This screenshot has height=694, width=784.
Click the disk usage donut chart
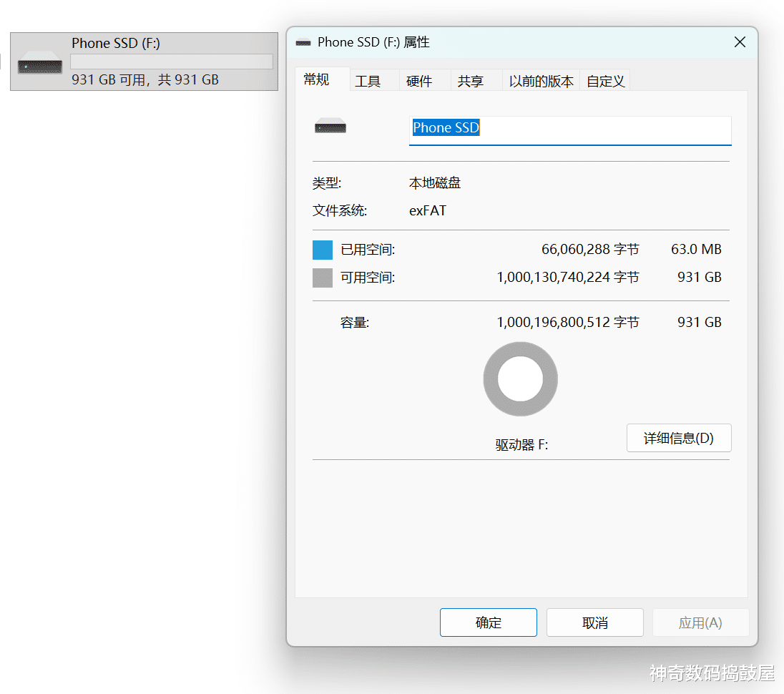pyautogui.click(x=520, y=379)
